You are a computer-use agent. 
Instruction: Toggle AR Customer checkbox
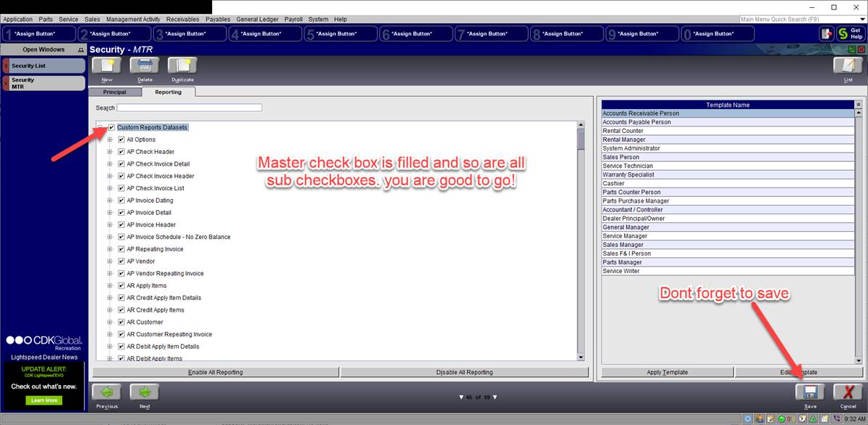point(121,322)
